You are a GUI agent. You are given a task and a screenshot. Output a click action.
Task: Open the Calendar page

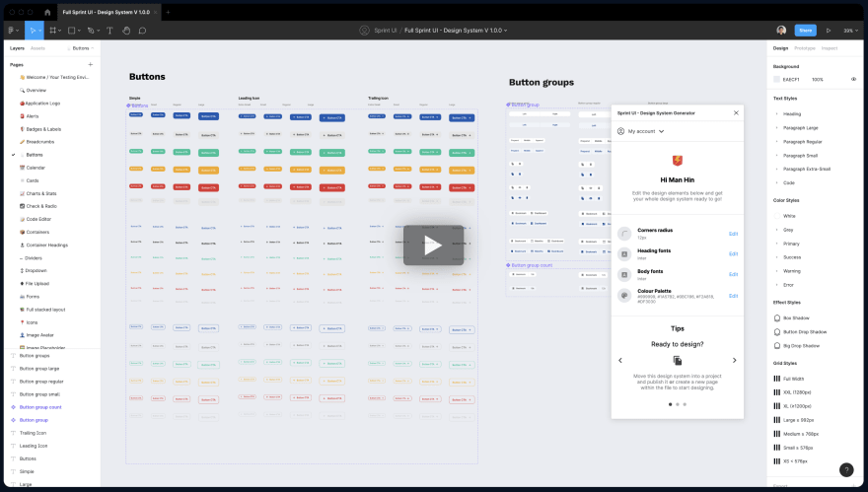pos(36,168)
